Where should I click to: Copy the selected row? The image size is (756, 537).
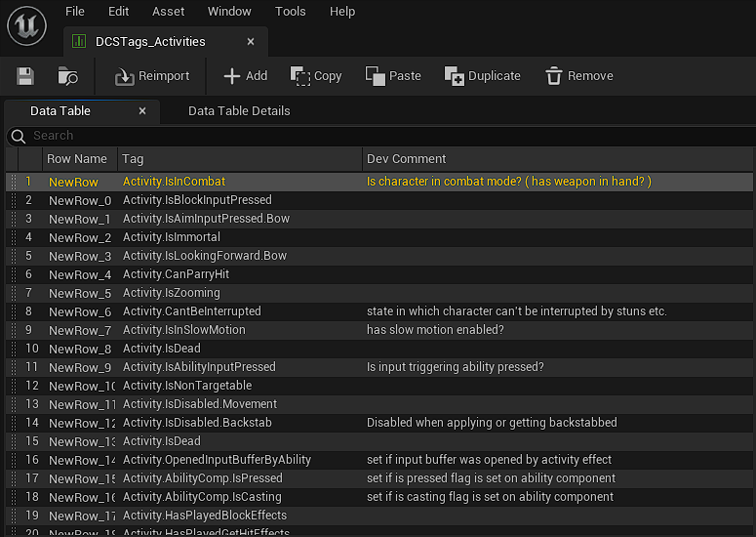pyautogui.click(x=316, y=76)
